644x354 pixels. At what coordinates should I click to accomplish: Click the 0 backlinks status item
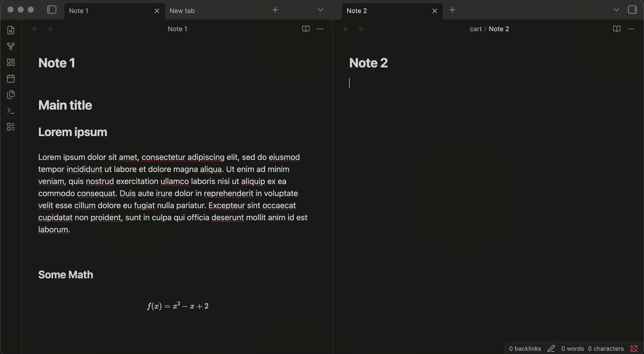pos(525,349)
